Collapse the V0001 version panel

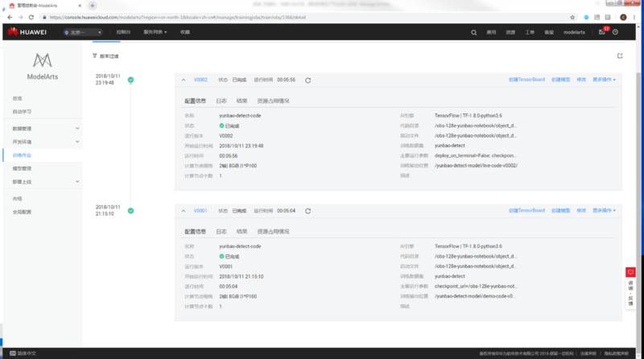[x=184, y=211]
